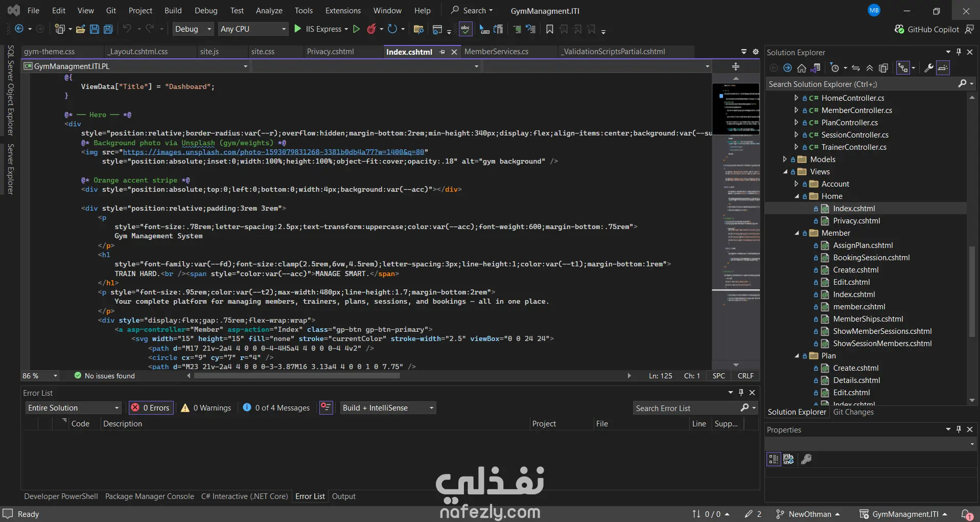Click Solution Explorer Home icon
980x522 pixels.
click(802, 68)
